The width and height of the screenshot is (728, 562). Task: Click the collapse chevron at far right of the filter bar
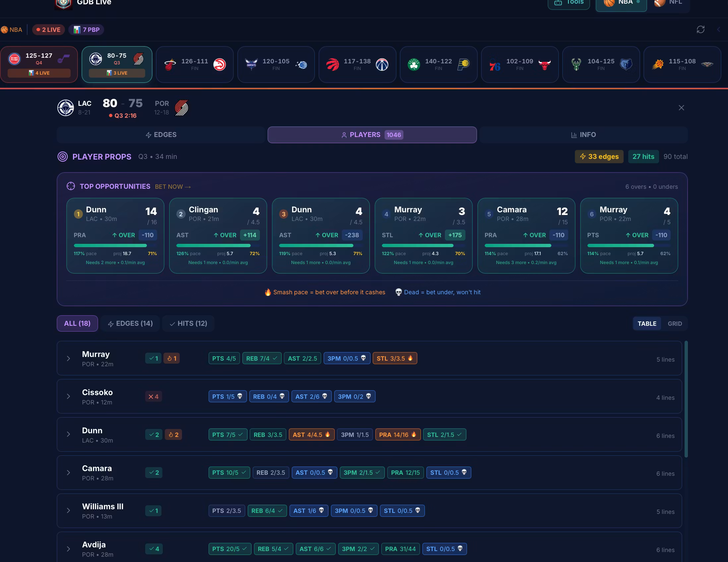(718, 30)
